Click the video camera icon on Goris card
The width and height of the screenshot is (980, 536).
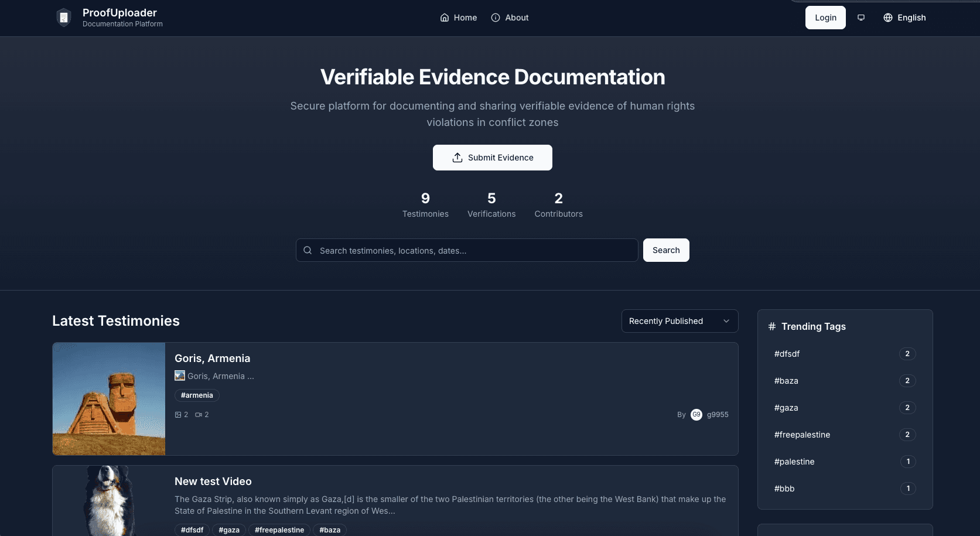click(x=199, y=414)
